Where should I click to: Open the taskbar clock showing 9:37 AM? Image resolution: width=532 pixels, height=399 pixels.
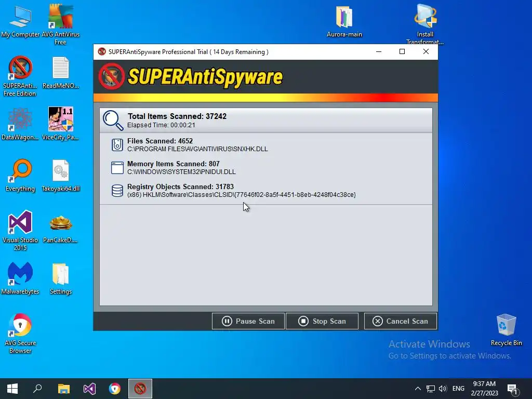(485, 389)
